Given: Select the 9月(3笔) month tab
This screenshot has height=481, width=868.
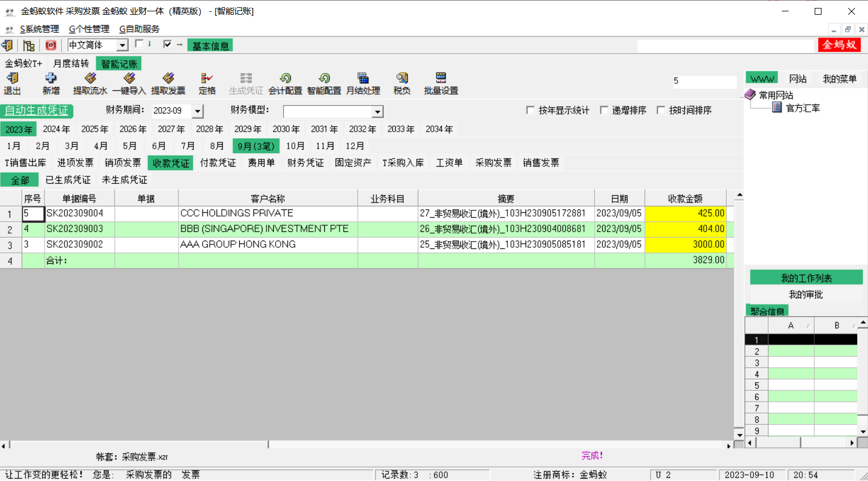Looking at the screenshot, I should click(256, 146).
